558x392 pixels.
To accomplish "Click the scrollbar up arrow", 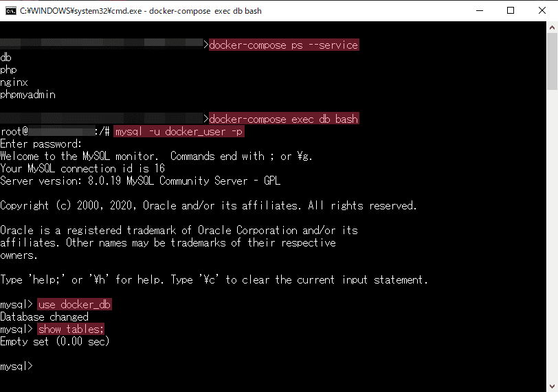I will (x=552, y=27).
